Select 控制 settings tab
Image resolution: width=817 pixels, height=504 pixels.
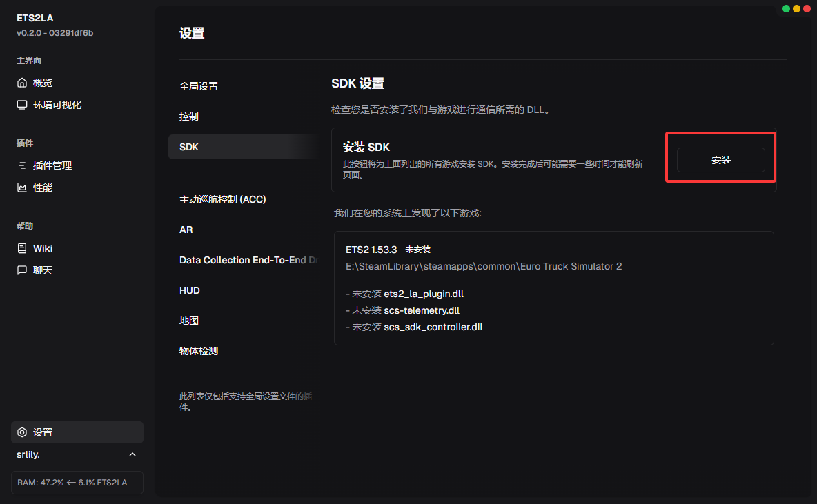tap(188, 117)
